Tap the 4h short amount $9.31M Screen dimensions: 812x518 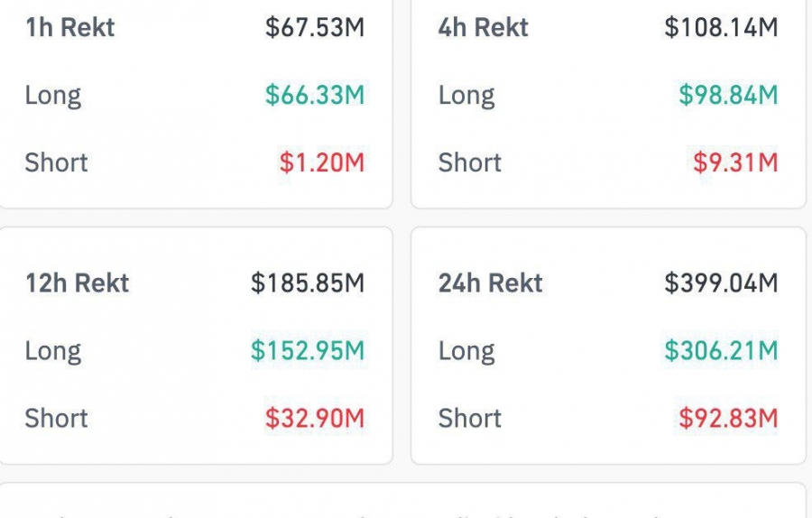[735, 163]
